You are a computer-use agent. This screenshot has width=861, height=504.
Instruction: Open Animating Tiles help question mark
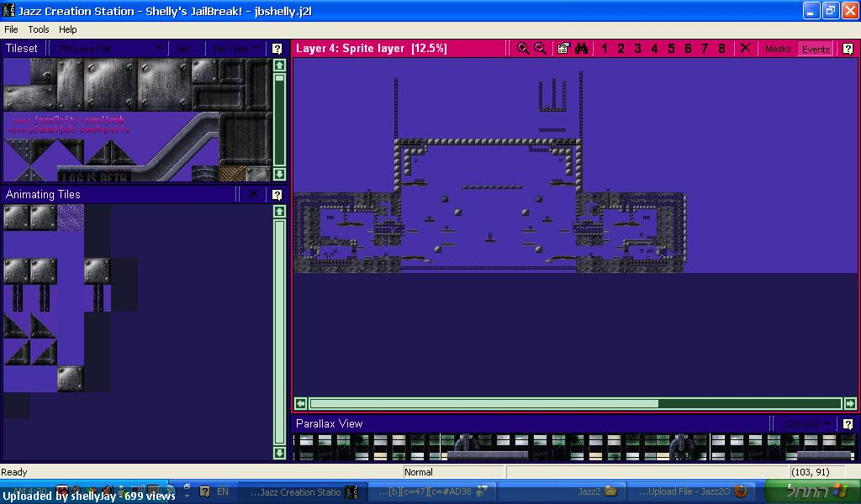277,195
